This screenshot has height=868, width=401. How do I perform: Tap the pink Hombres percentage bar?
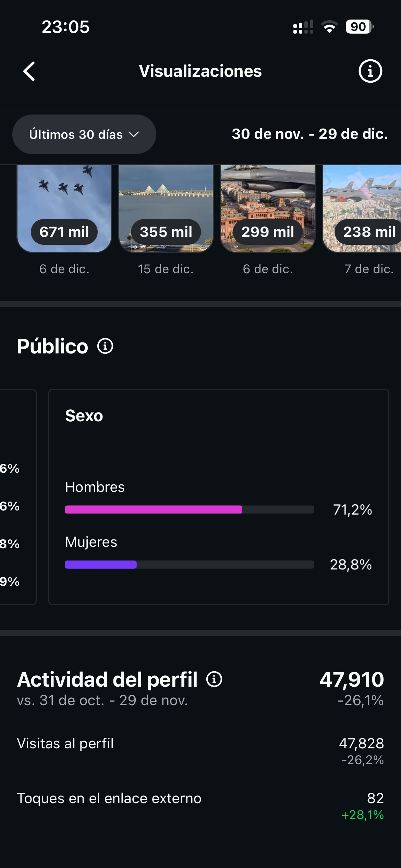click(x=154, y=509)
